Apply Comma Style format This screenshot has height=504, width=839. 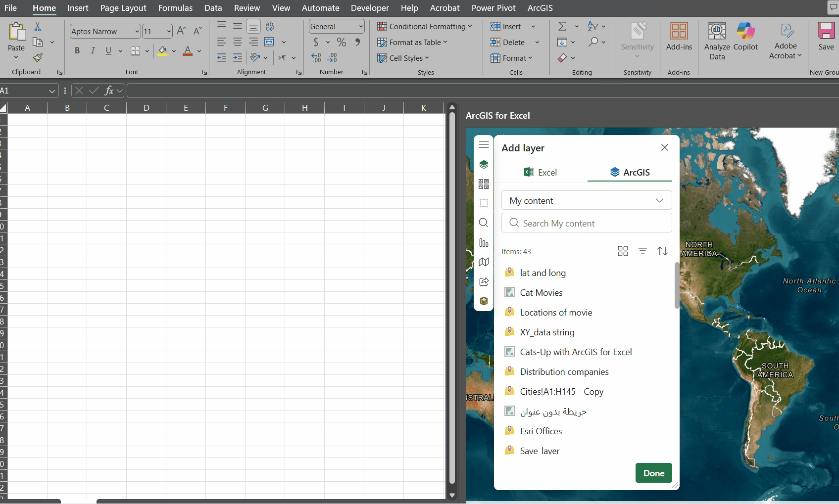[357, 43]
